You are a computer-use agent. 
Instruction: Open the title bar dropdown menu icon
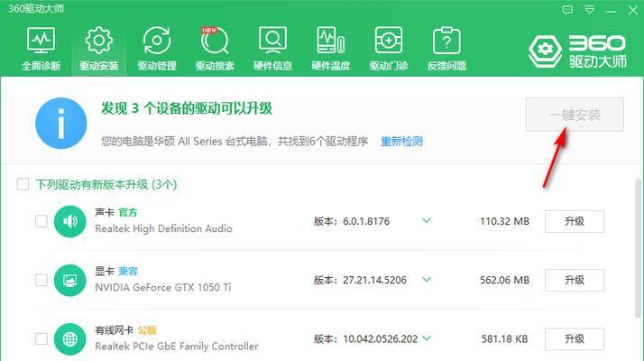point(589,10)
